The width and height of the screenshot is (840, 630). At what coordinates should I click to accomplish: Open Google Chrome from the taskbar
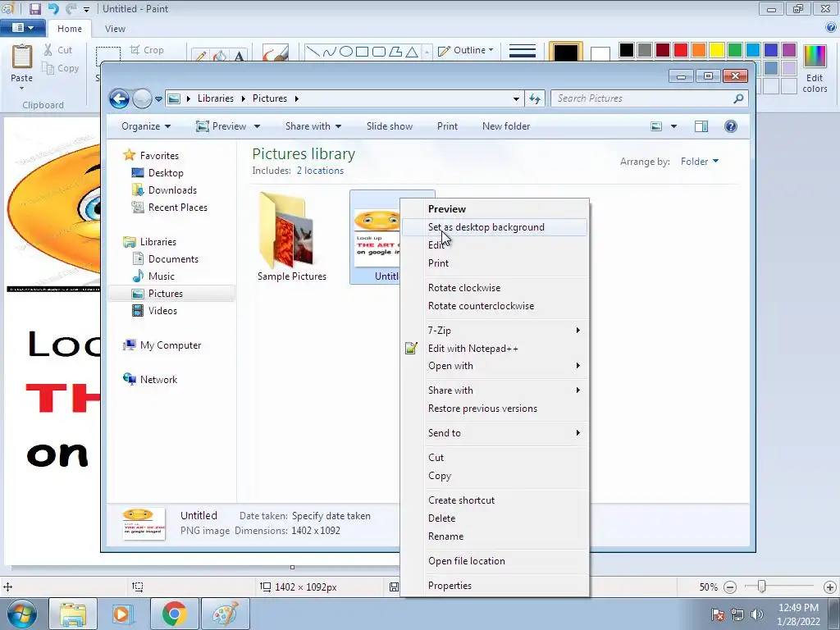pyautogui.click(x=174, y=614)
